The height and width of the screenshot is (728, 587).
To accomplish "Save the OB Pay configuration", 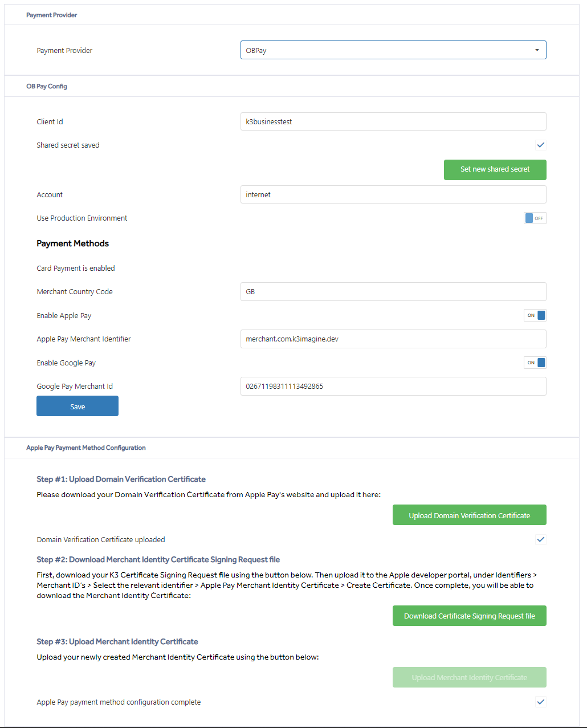I will [x=78, y=406].
